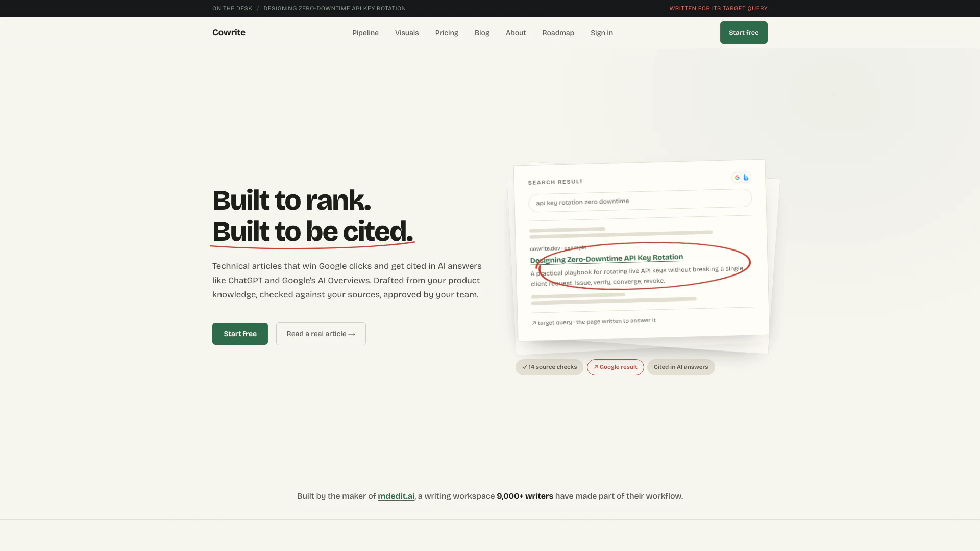Click the Google icon in search card
Viewport: 980px width, 551px height.
pos(737,178)
